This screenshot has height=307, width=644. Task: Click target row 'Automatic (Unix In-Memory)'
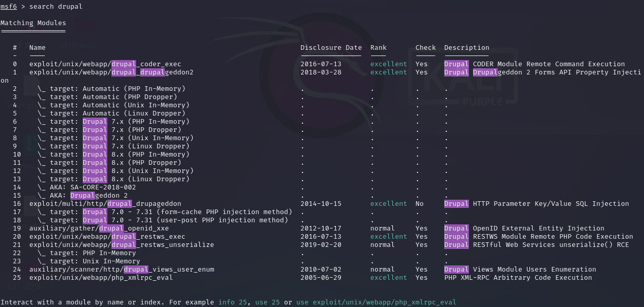point(113,105)
